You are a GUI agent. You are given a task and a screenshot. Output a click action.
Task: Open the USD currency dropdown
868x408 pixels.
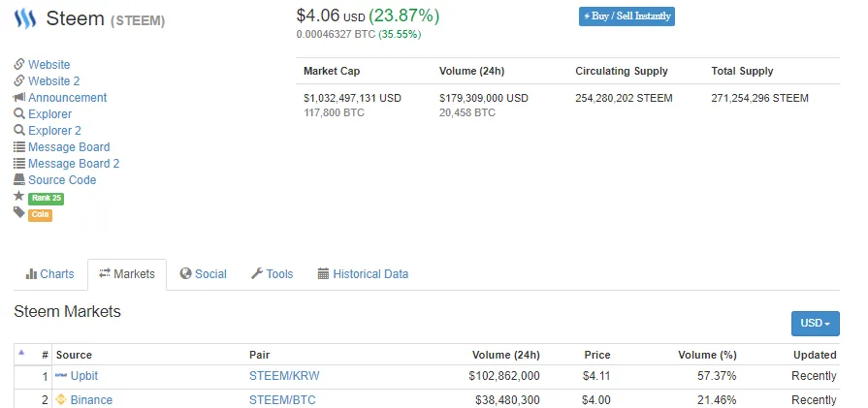coord(816,324)
